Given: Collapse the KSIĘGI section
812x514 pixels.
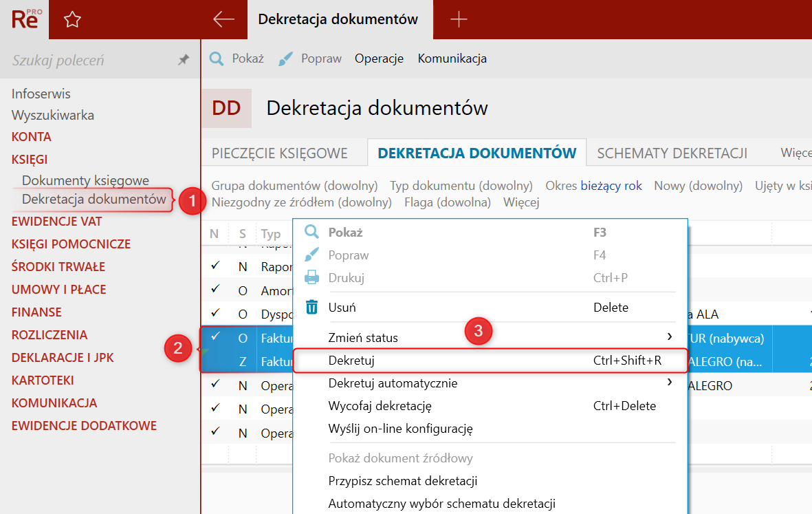Looking at the screenshot, I should 30,160.
